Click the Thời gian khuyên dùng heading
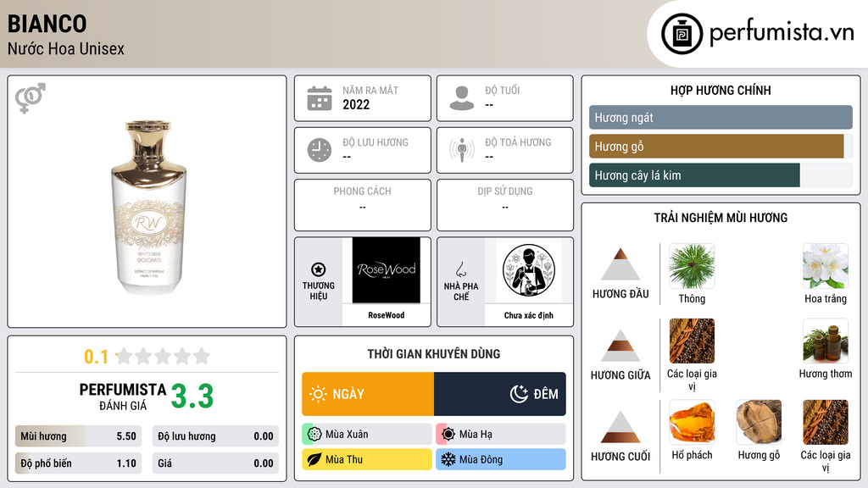This screenshot has width=868, height=488. click(434, 354)
